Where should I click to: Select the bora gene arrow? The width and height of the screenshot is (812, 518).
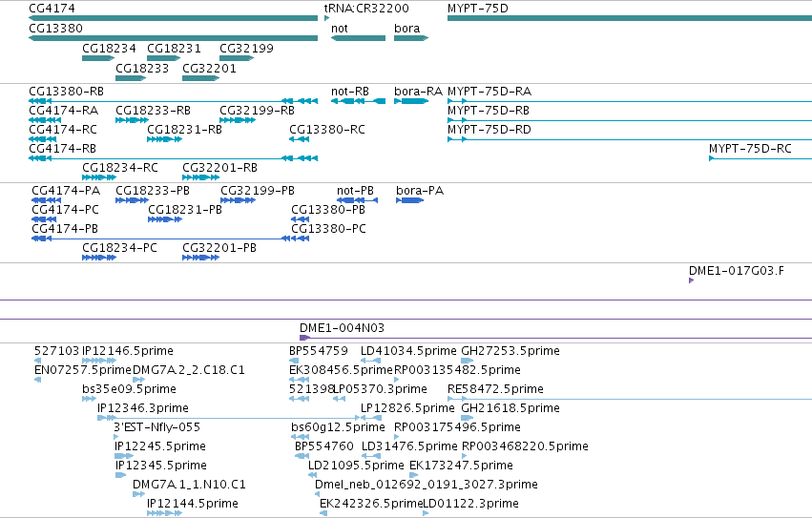(x=411, y=38)
